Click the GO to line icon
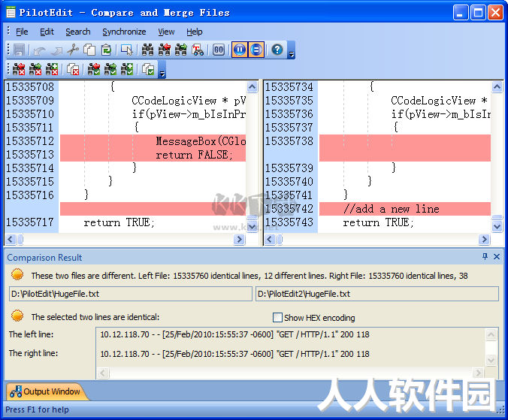 pos(219,50)
